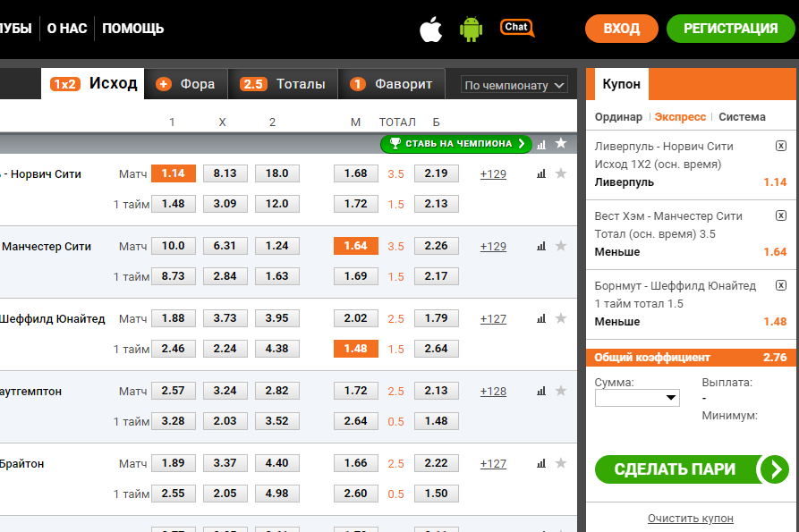Select home odds 1.88 in Шеффилд Юнайтед match

coord(174,318)
